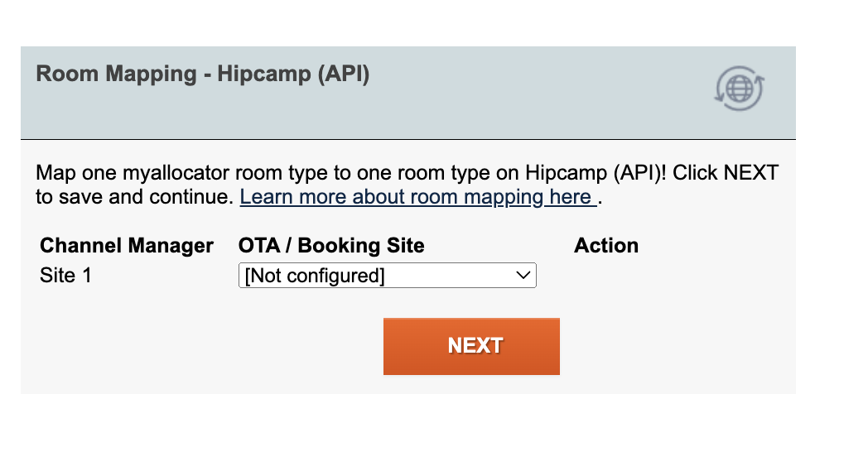Click the OTA / Booking Site column header
868x452 pixels.
331,246
